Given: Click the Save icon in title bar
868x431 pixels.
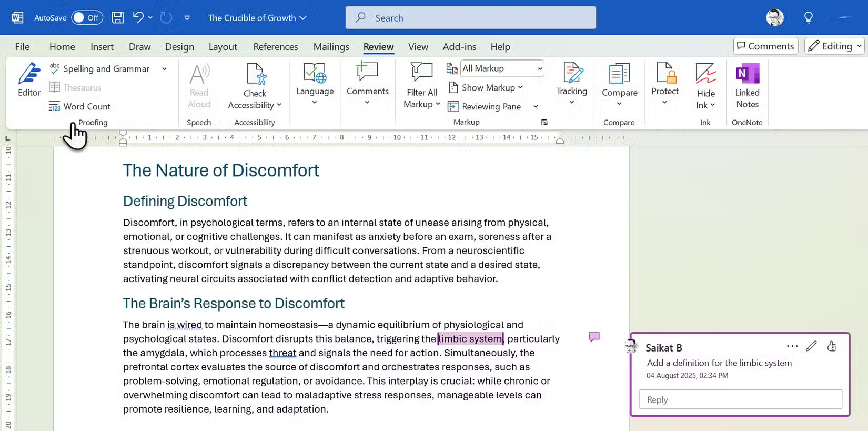Looking at the screenshot, I should click(118, 17).
